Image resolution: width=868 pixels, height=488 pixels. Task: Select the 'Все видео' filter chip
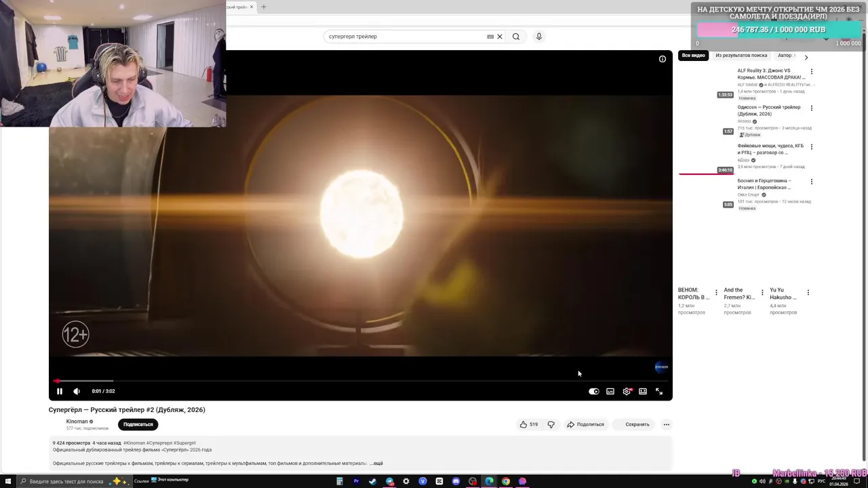pyautogui.click(x=693, y=56)
